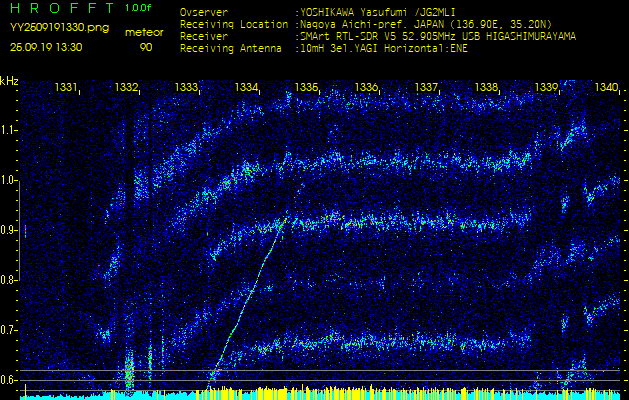Image resolution: width=629 pixels, height=400 pixels.
Task: Click the date 25.09.19 13:30
Action: click(46, 46)
